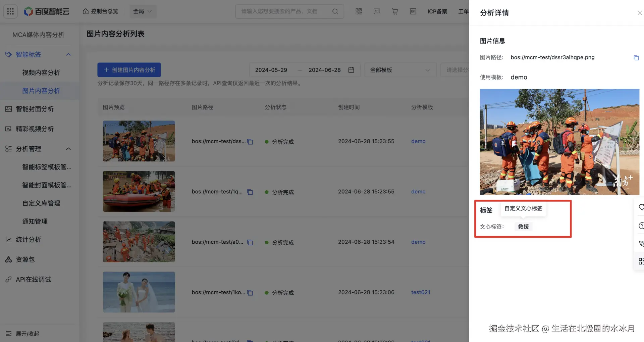Viewport: 644px width, 342px height.
Task: Open 资源包 in sidebar
Action: pyautogui.click(x=25, y=259)
